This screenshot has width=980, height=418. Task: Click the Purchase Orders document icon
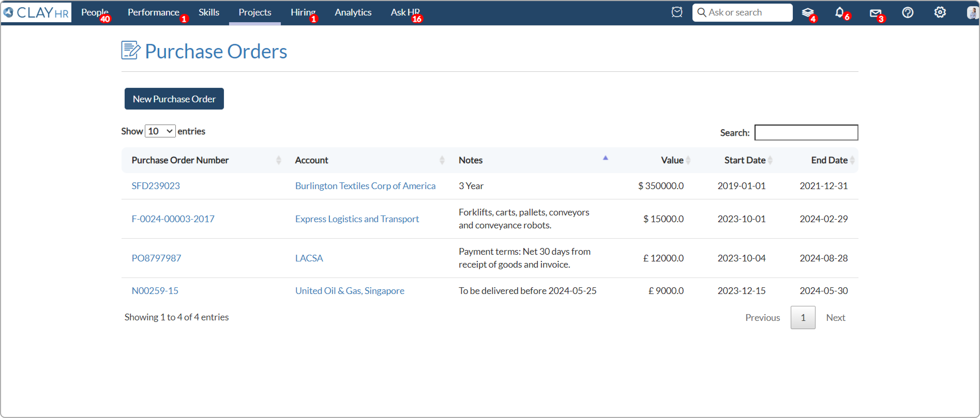130,50
